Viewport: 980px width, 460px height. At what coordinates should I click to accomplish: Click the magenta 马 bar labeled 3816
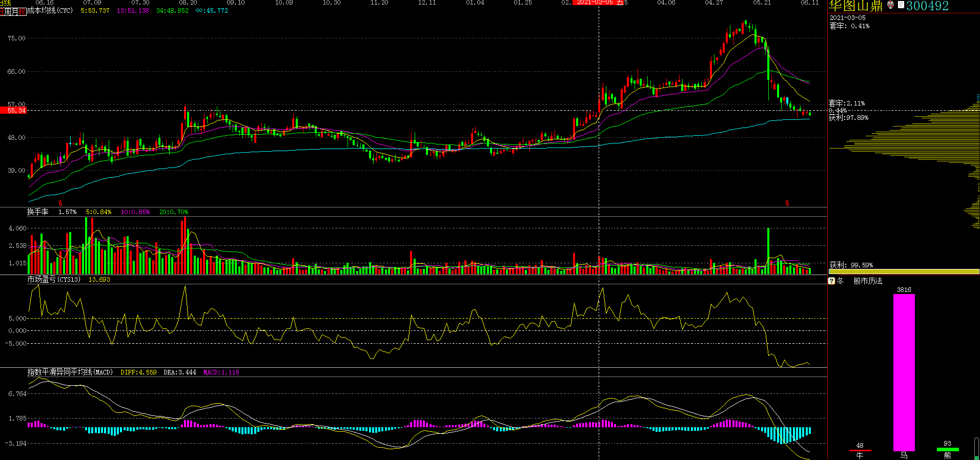coord(904,372)
